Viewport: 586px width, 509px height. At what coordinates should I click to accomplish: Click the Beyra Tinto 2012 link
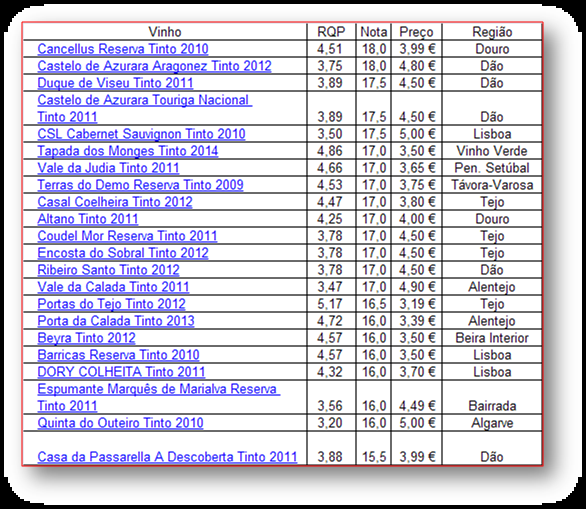click(86, 338)
